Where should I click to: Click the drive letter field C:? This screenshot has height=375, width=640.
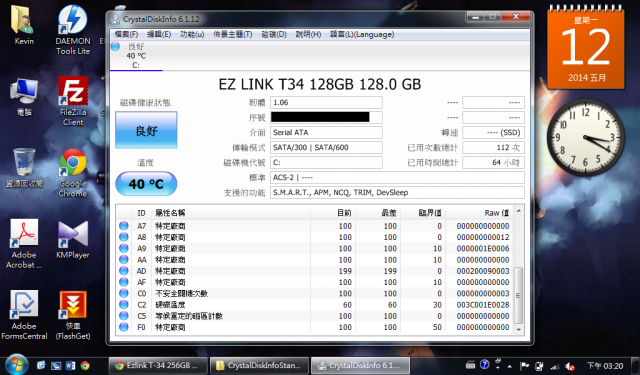(x=326, y=162)
